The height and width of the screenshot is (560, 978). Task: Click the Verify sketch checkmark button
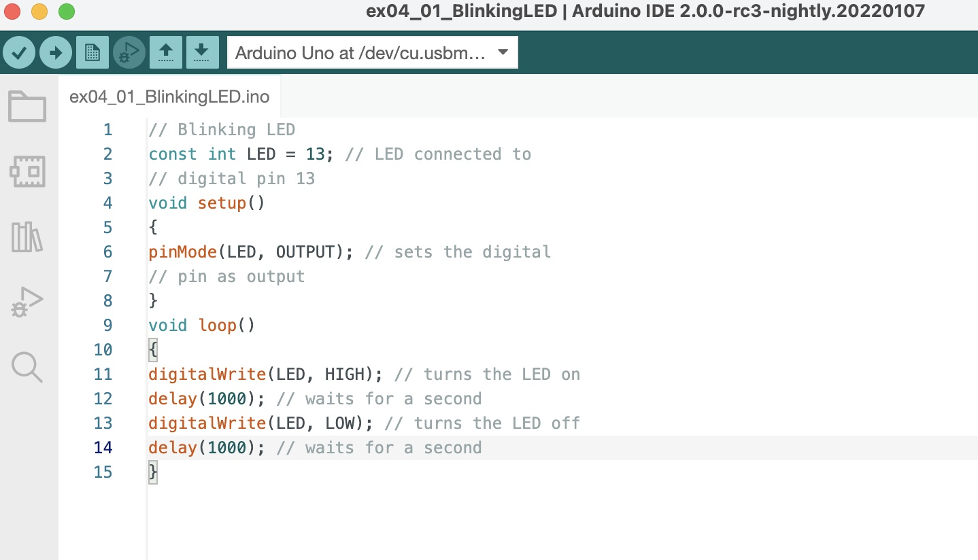click(19, 52)
